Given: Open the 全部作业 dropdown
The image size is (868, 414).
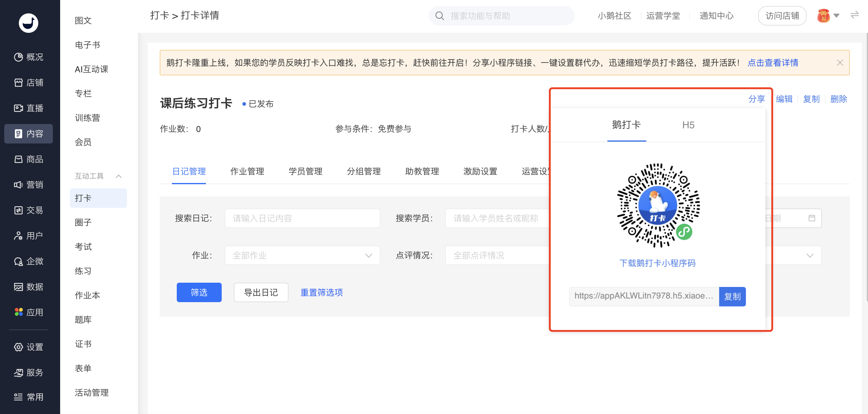Looking at the screenshot, I should (x=302, y=256).
